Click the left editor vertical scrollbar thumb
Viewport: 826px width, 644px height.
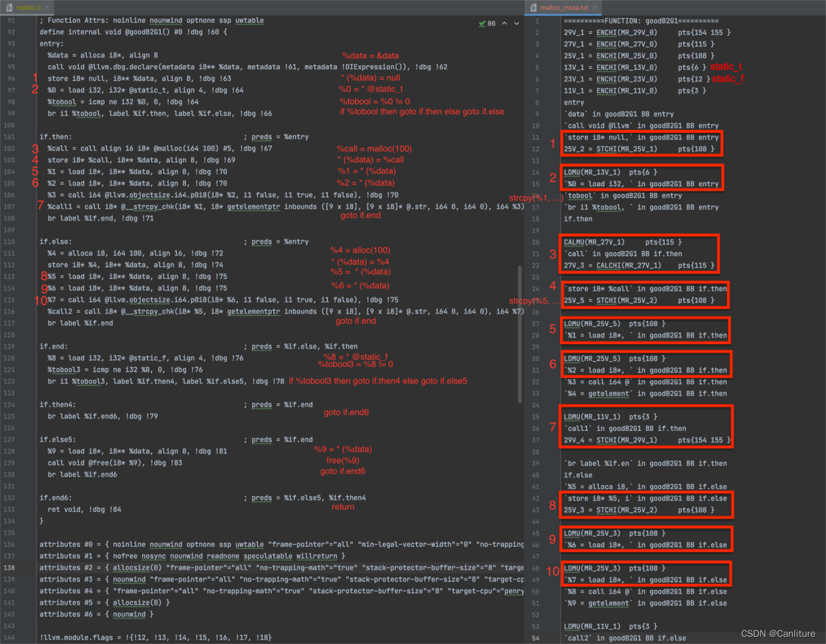click(520, 334)
